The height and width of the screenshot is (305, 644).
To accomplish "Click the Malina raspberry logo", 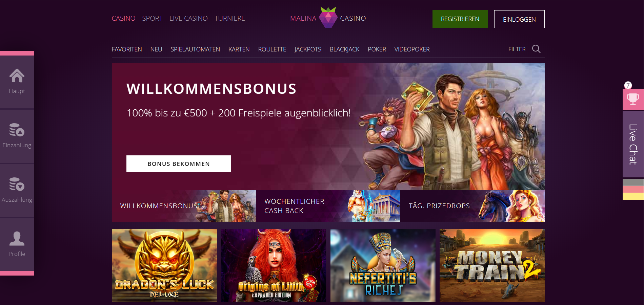I will tap(328, 18).
